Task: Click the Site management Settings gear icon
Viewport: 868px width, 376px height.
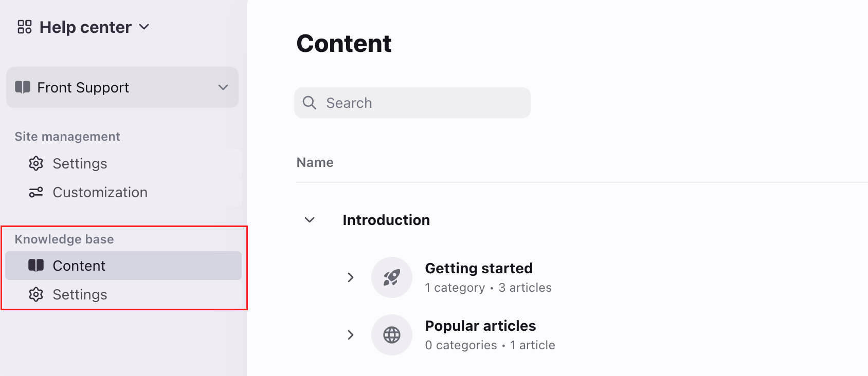Action: tap(36, 163)
